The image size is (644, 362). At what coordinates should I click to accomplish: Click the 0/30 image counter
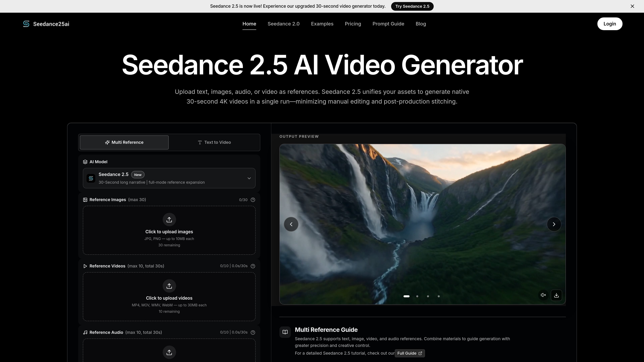(243, 200)
